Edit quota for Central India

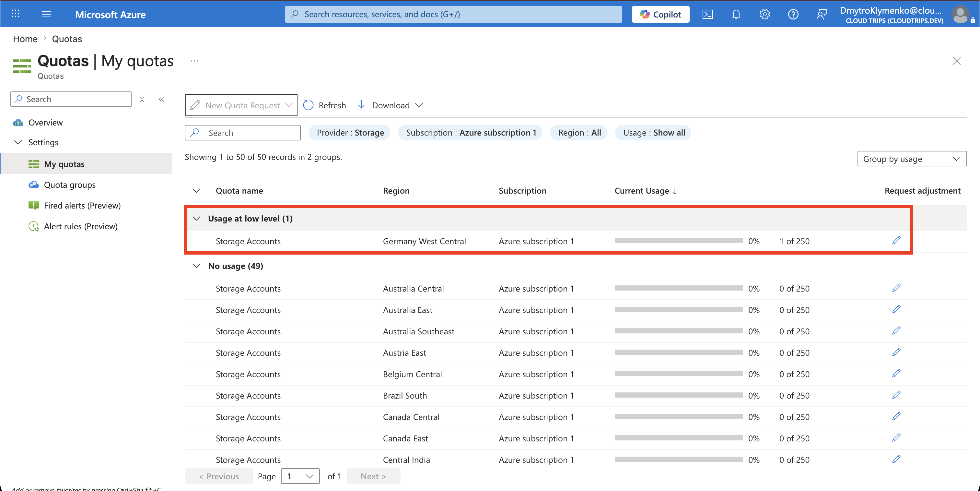[896, 459]
